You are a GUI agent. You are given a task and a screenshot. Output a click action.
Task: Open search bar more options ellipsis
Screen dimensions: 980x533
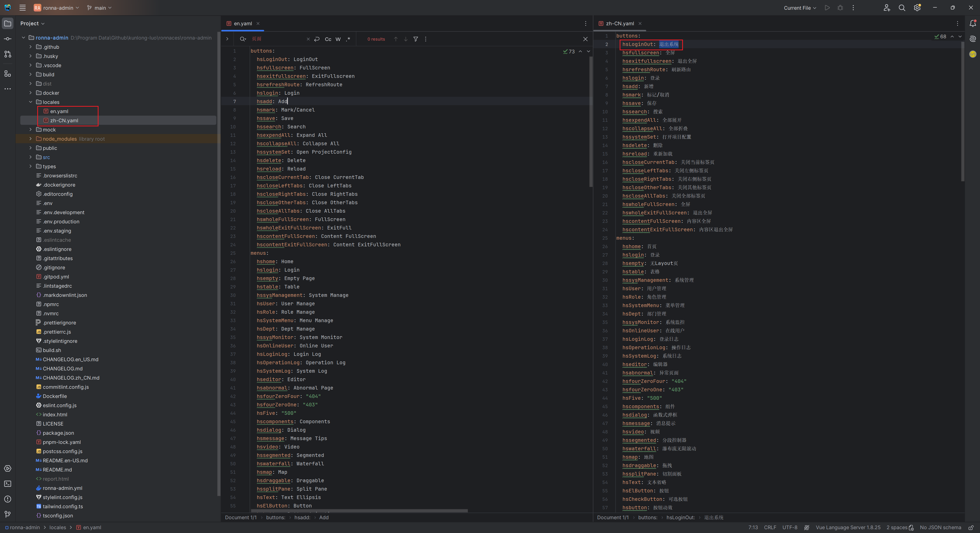click(x=425, y=39)
